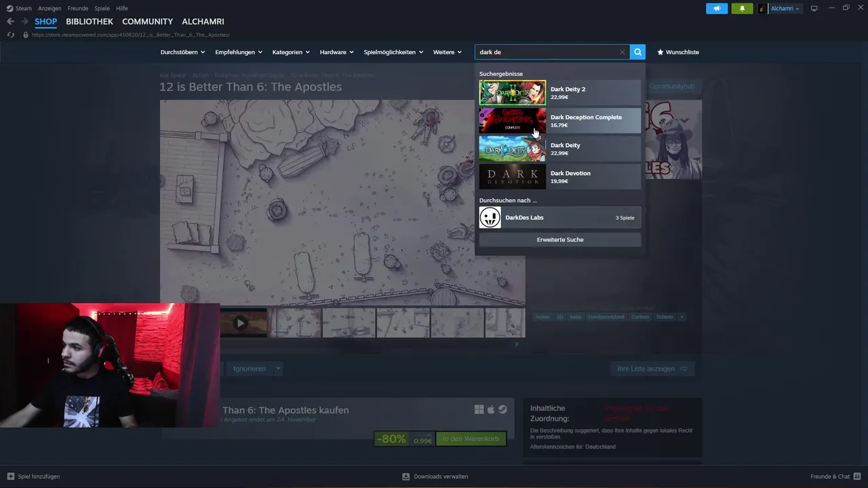
Task: Open the Durchstöbern dropdown
Action: point(182,52)
